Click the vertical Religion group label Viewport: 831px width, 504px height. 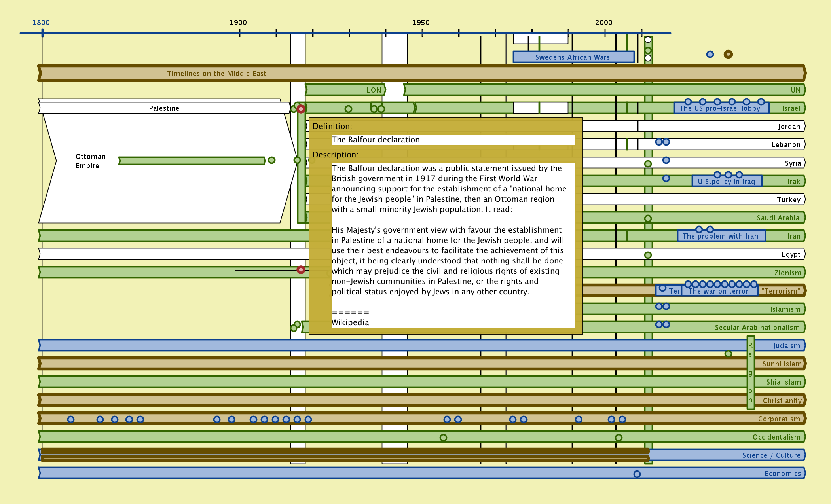[750, 372]
